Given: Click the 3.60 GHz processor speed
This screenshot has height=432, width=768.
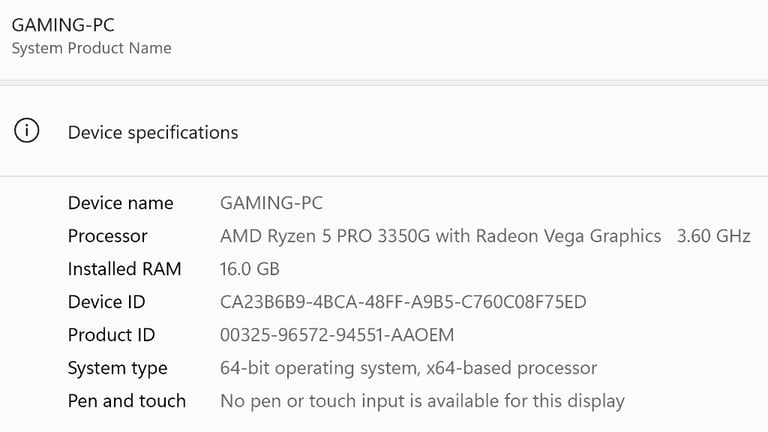Looking at the screenshot, I should [714, 236].
